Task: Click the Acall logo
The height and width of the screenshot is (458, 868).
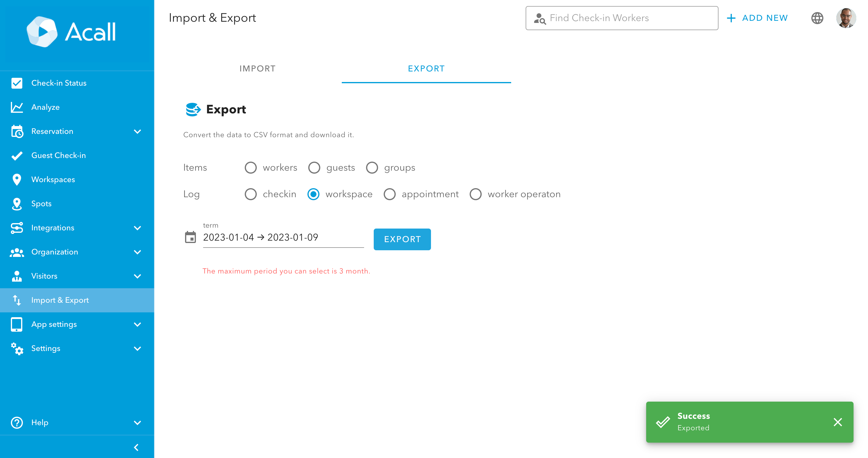Action: 71,32
